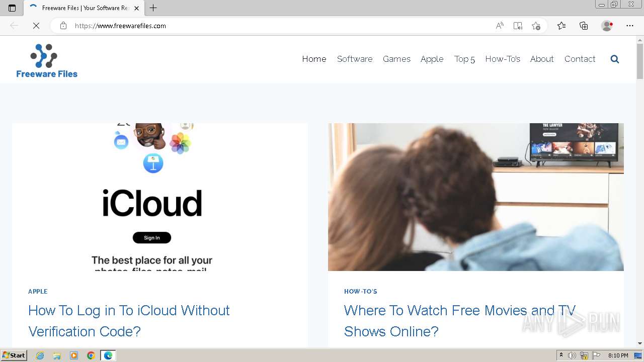Click the page scroll down arrow

point(640,343)
